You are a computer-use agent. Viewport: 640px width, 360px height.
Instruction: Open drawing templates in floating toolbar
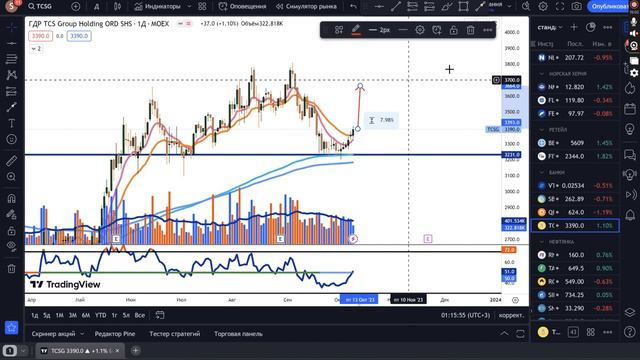(339, 30)
